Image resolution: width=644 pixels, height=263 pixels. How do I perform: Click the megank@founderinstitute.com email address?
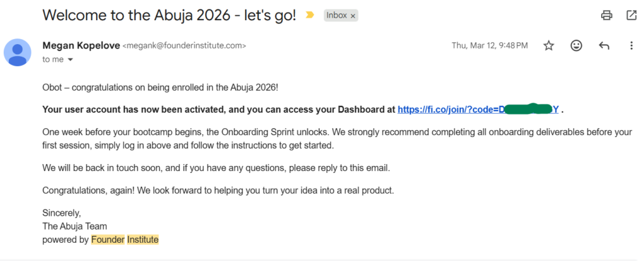pos(184,46)
